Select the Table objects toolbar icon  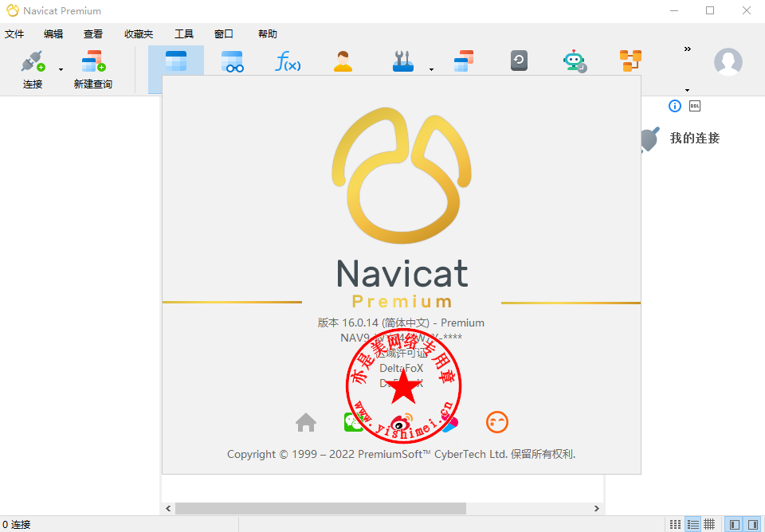176,61
